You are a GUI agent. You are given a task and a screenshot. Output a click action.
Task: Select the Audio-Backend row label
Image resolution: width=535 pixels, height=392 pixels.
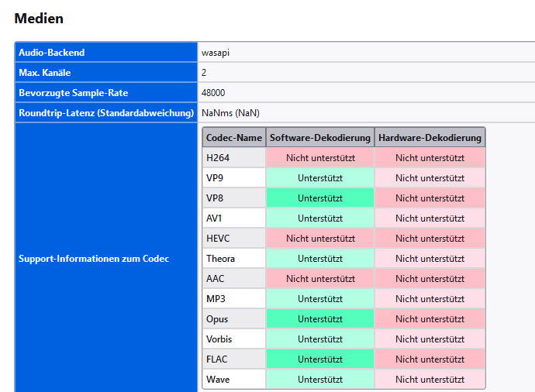click(52, 53)
